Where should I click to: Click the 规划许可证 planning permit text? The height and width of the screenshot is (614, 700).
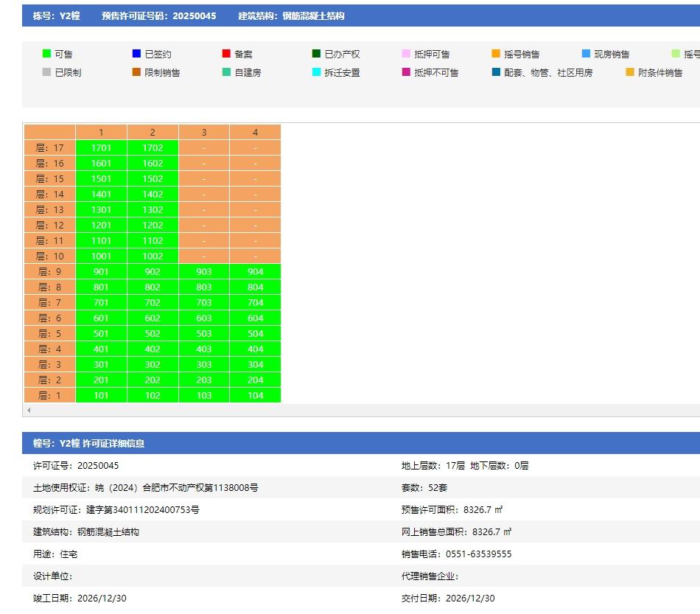[x=116, y=509]
